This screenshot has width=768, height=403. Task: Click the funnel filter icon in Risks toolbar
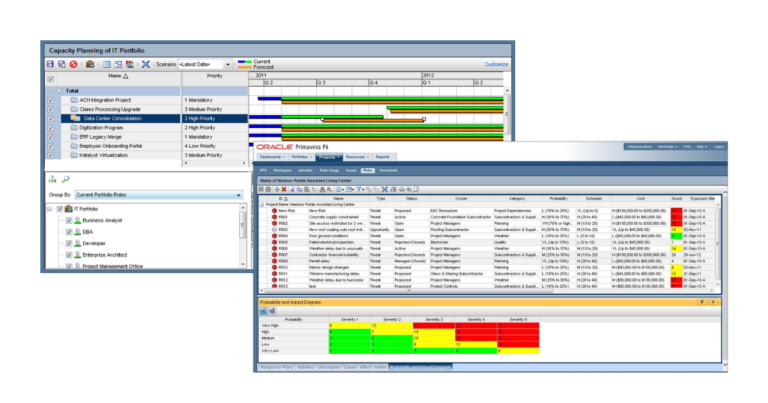[x=359, y=190]
